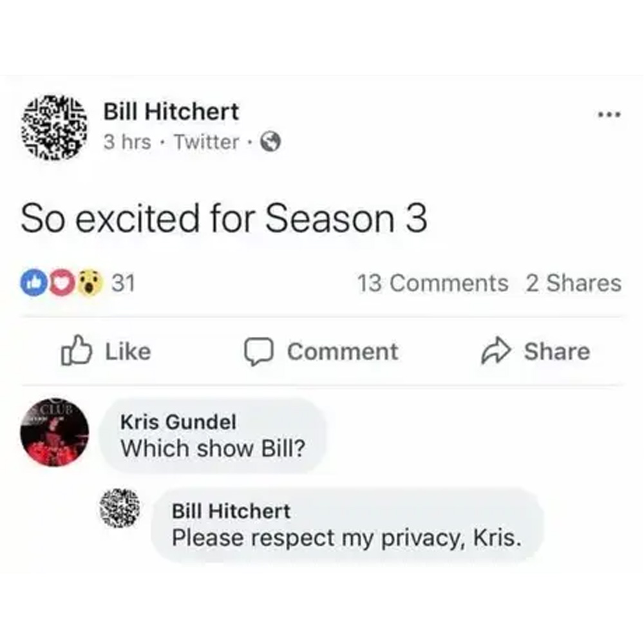
Task: Click the blue thumbs-up reaction icon
Action: click(x=33, y=283)
